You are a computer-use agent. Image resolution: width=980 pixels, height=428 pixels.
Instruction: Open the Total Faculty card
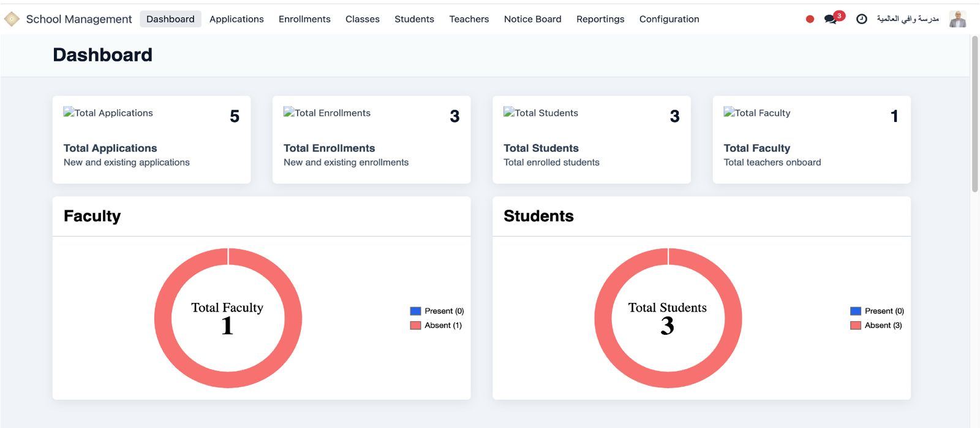pos(812,139)
